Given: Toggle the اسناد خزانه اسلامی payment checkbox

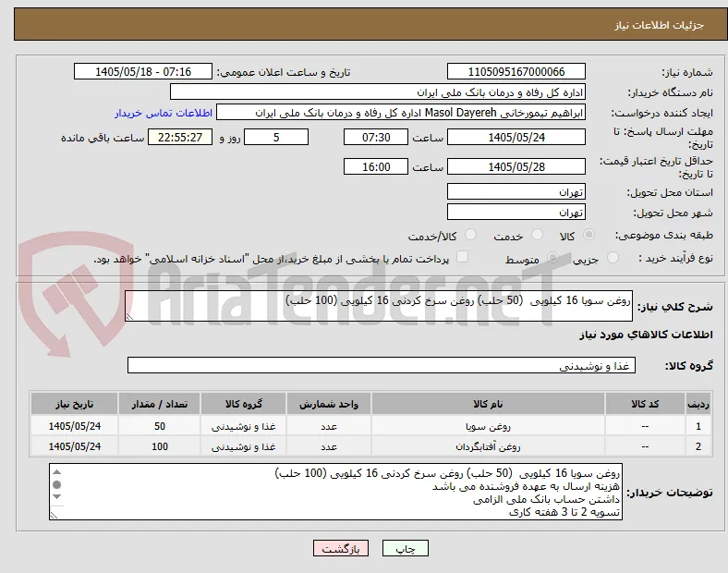Looking at the screenshot, I should click(x=462, y=257).
